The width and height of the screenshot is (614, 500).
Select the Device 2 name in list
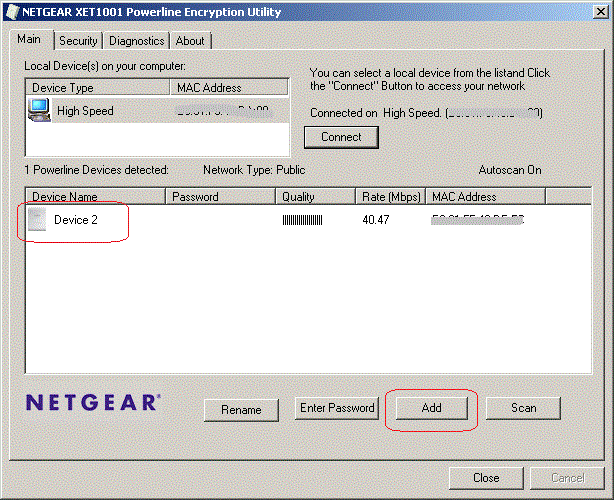pos(76,220)
